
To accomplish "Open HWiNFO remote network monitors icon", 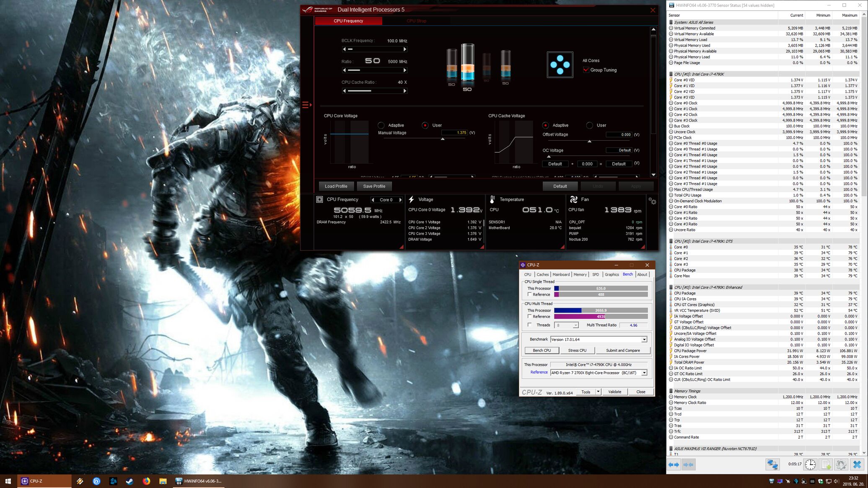I will click(x=772, y=465).
